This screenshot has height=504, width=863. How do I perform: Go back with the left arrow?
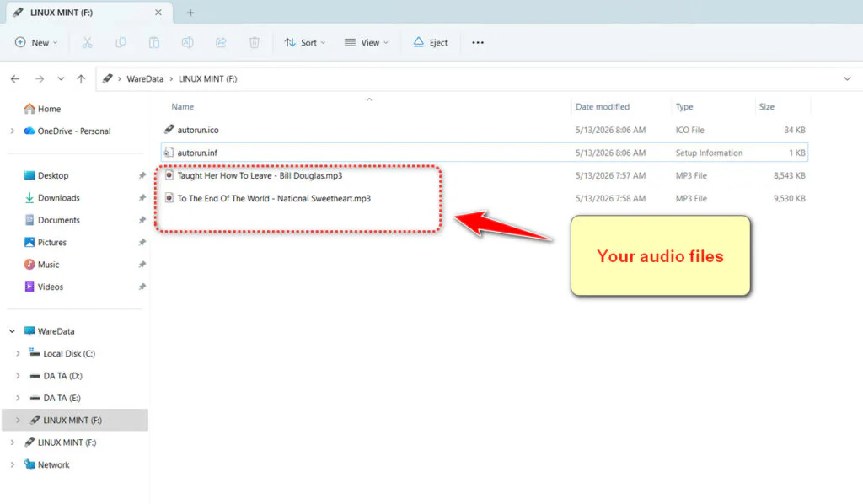click(15, 78)
